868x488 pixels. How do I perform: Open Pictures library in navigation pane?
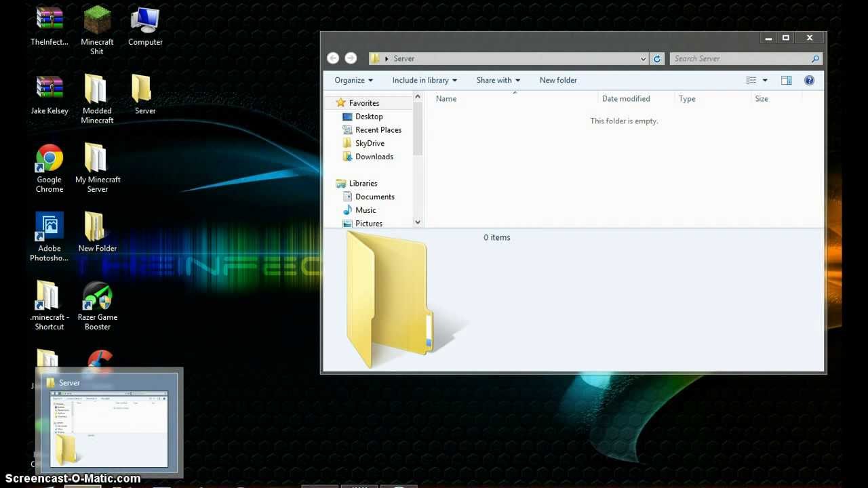(x=368, y=224)
